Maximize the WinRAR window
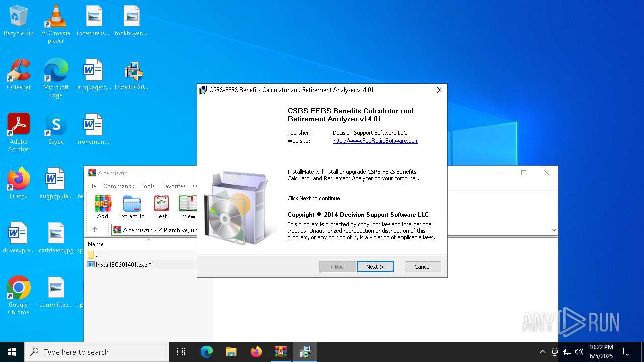Viewport: 644px width, 362px height. coord(524,173)
